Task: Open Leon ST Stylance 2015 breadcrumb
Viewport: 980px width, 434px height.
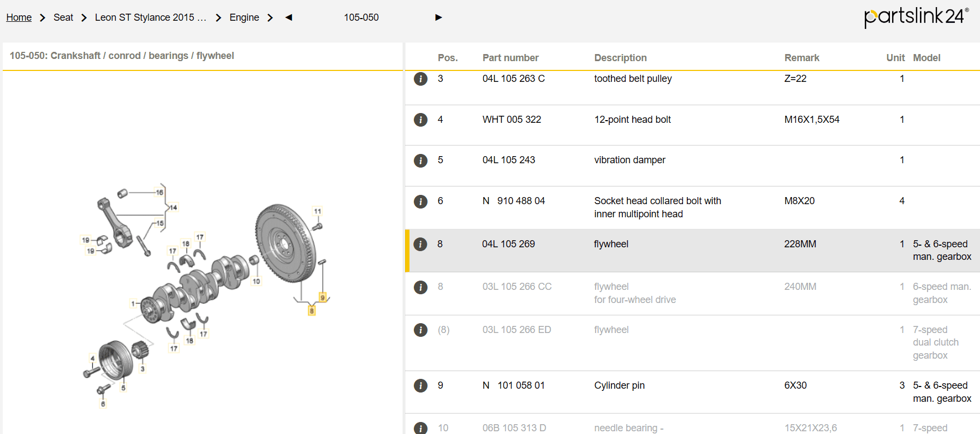Action: click(150, 17)
